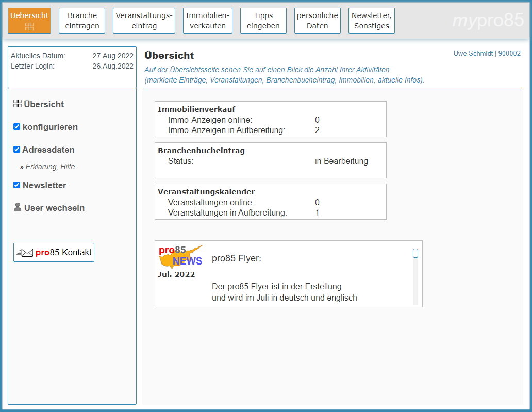Open Erklärung, Hilfe under Adressdaten
This screenshot has height=412, width=532.
point(50,167)
